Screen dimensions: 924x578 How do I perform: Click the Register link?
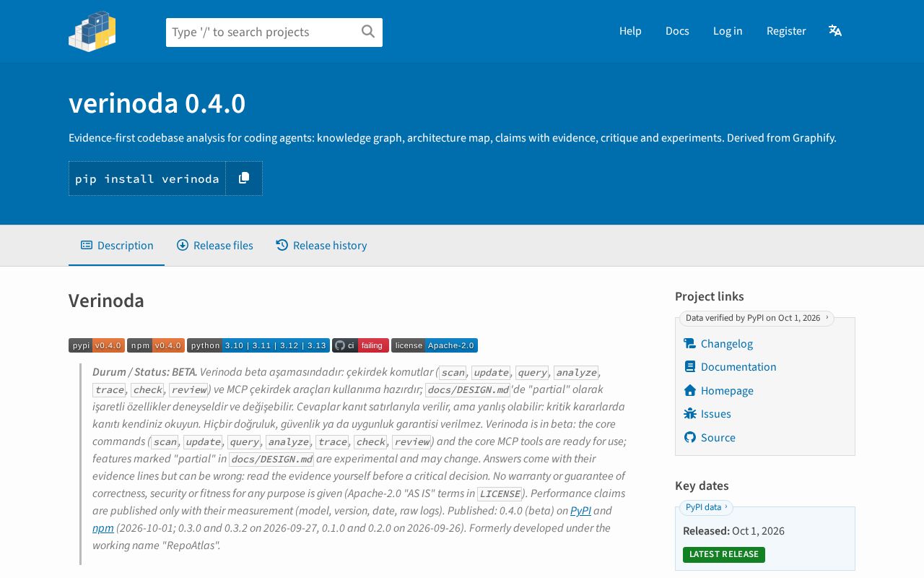(x=786, y=31)
